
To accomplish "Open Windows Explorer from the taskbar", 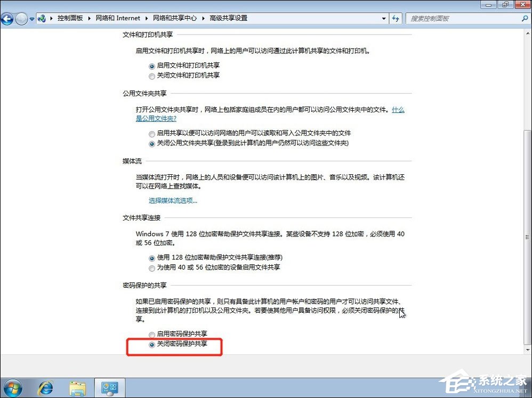I will [78, 387].
